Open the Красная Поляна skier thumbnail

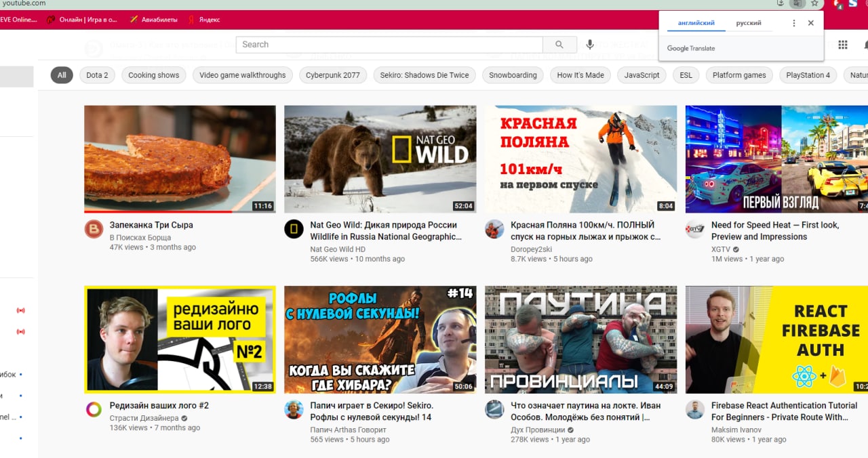(x=580, y=159)
